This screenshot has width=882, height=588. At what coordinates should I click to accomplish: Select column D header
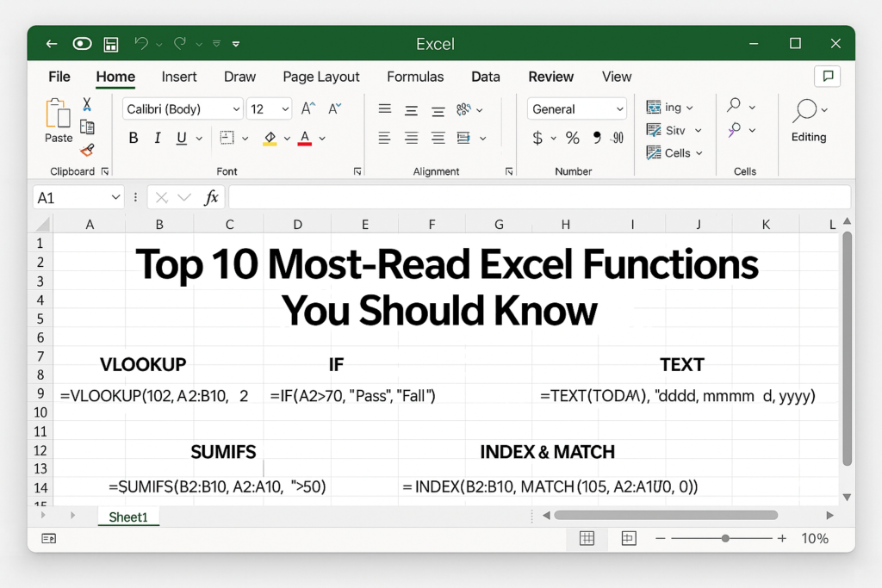[297, 225]
